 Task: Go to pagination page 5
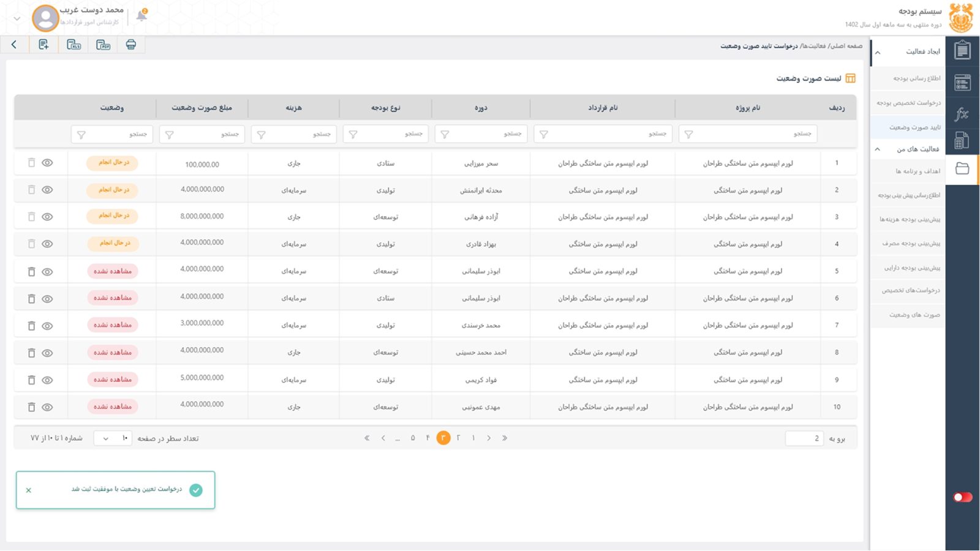(413, 438)
